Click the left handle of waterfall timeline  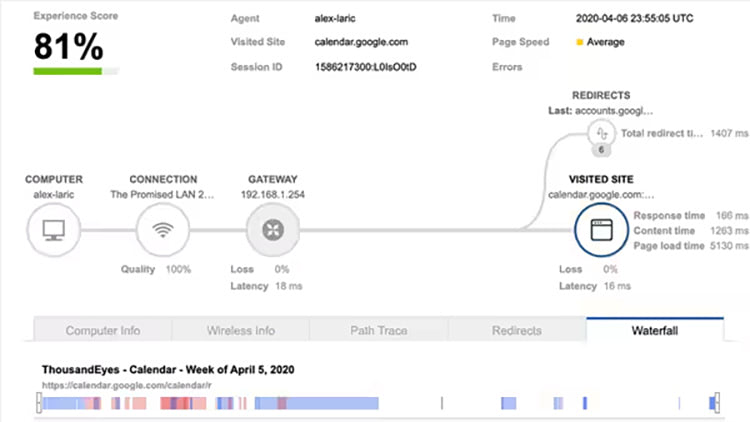coord(39,402)
